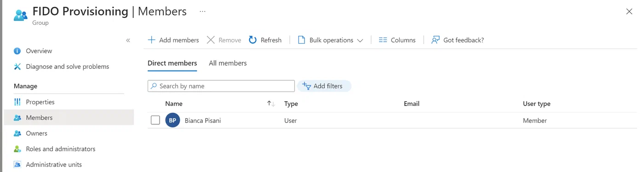Screen dimensions: 644x172
Task: Click the Diagnose and solve problems icon
Action: 17,67
